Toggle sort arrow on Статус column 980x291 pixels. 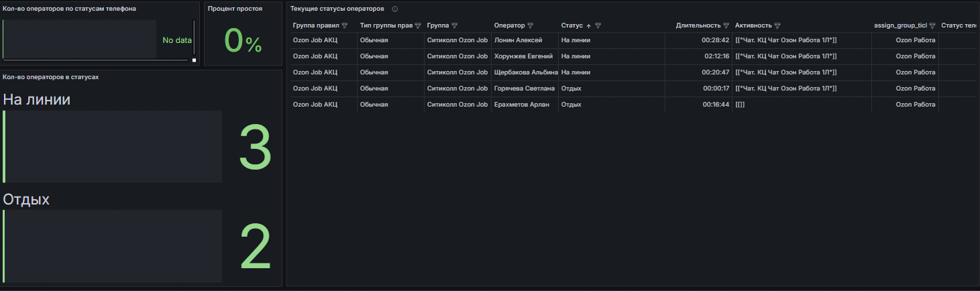point(589,25)
